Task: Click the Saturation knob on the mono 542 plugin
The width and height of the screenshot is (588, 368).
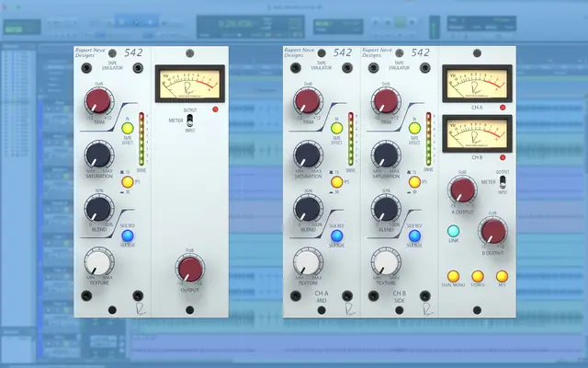Action: click(x=98, y=155)
